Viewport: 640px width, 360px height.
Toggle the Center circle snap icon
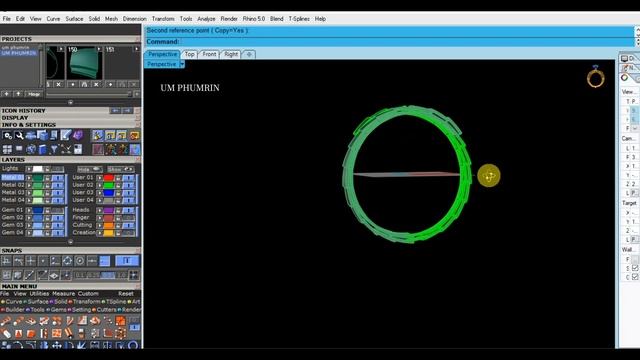click(80, 260)
